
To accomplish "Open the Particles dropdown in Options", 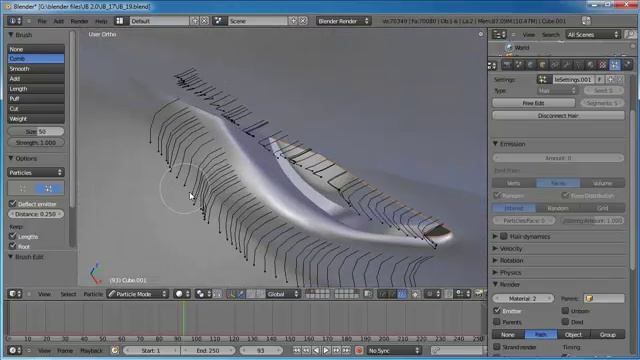I will point(36,173).
